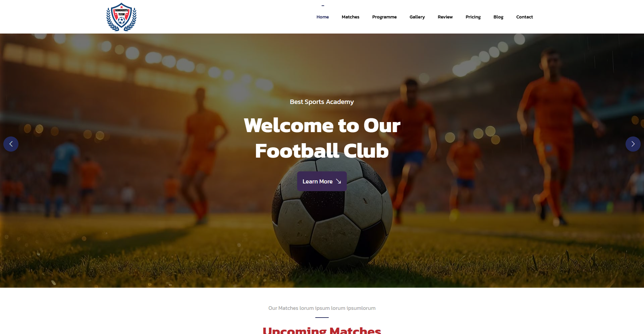
Task: Go to the Gallery page
Action: [417, 17]
